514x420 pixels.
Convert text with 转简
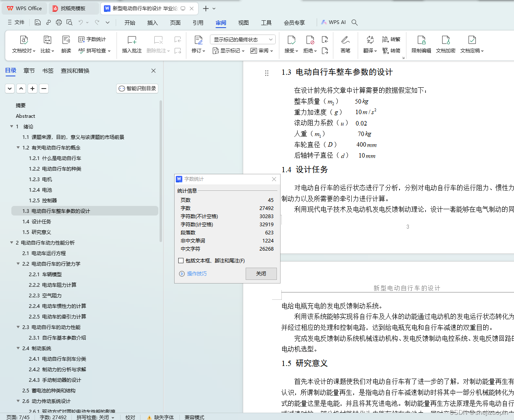391,51
